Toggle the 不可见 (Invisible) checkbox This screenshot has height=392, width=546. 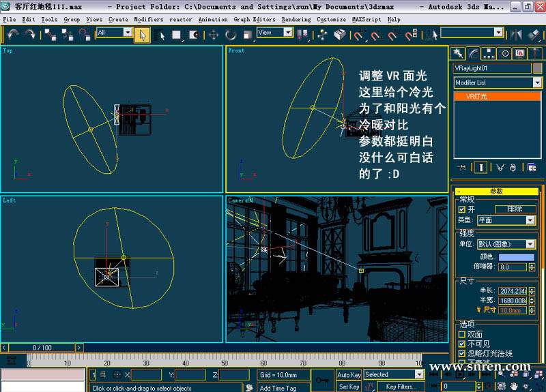coord(462,344)
